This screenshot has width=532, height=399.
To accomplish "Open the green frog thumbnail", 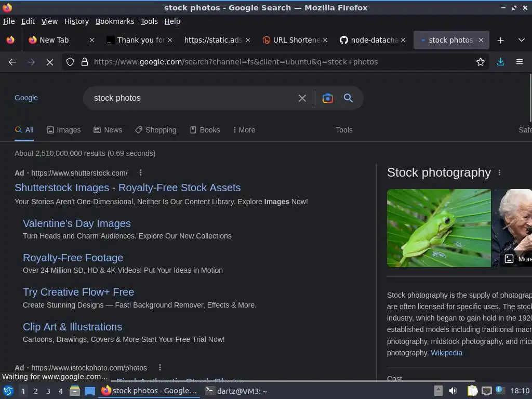I will [438, 228].
